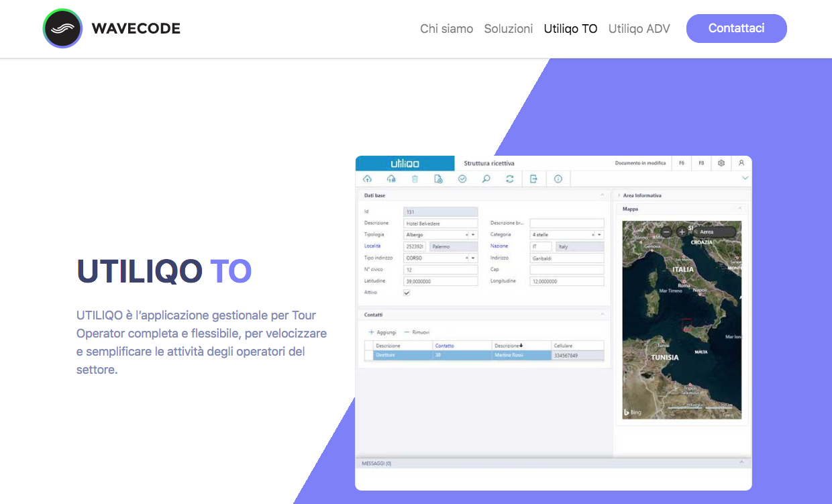This screenshot has width=832, height=504.
Task: Click the Wavecode logo icon
Action: (62, 29)
